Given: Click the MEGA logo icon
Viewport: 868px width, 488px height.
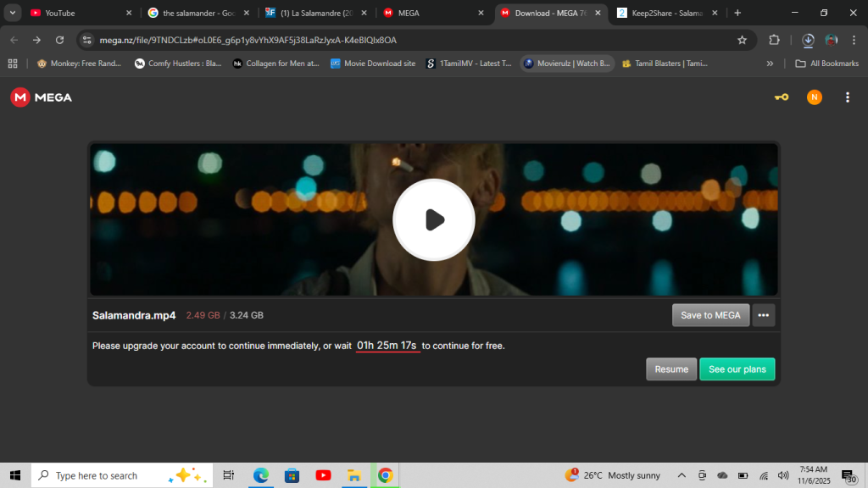Looking at the screenshot, I should 20,97.
